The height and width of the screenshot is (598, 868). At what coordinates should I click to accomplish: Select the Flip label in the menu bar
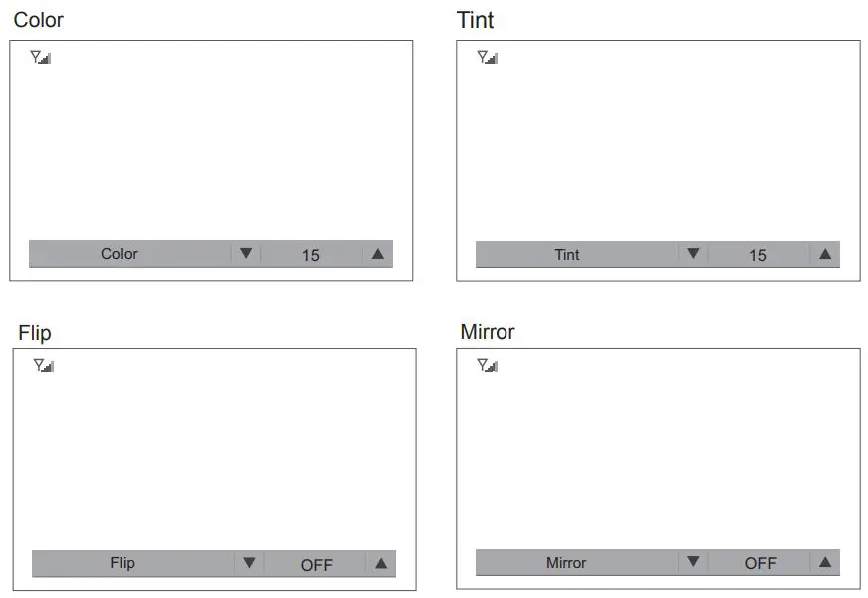[122, 563]
